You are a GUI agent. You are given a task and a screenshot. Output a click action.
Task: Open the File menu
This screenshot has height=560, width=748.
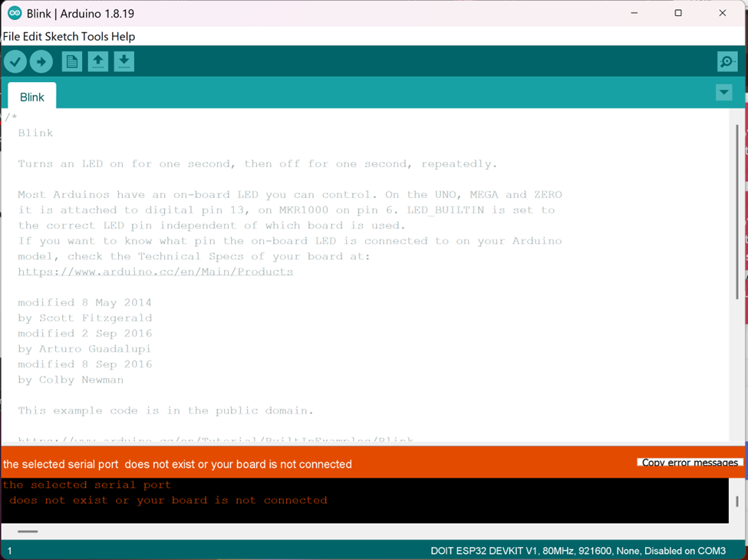click(x=11, y=36)
